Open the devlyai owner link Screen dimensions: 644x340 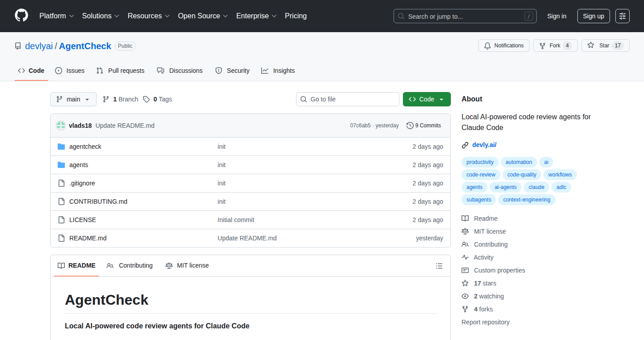point(39,46)
